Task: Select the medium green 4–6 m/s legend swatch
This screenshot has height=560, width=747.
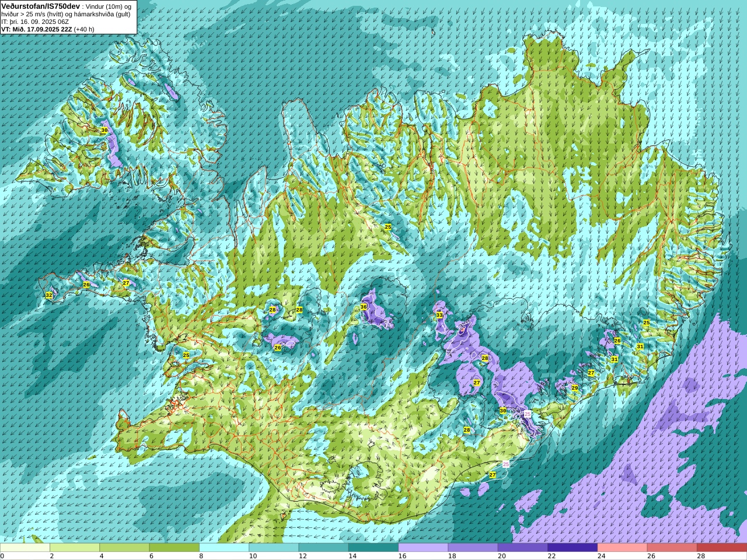Action: tap(124, 548)
